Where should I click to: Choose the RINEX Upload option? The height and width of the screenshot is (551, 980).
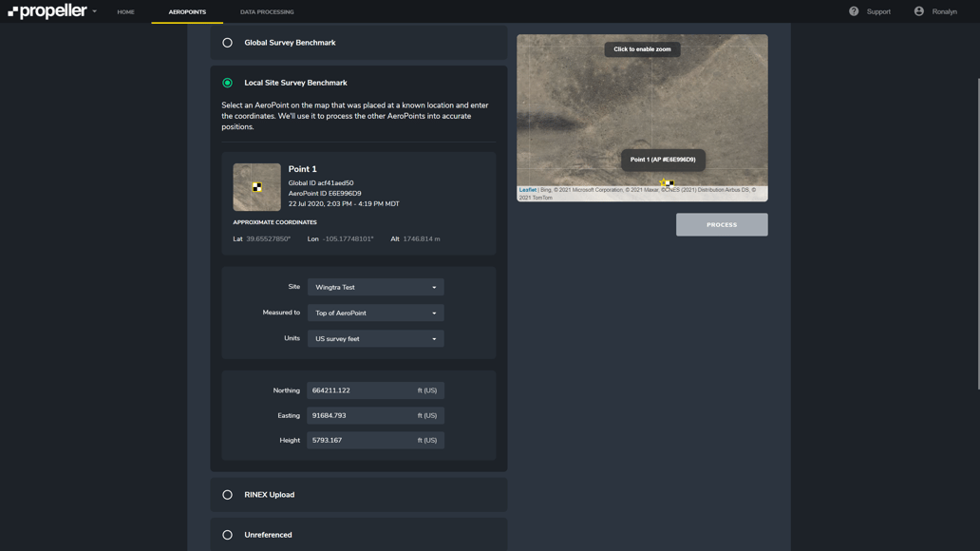227,495
